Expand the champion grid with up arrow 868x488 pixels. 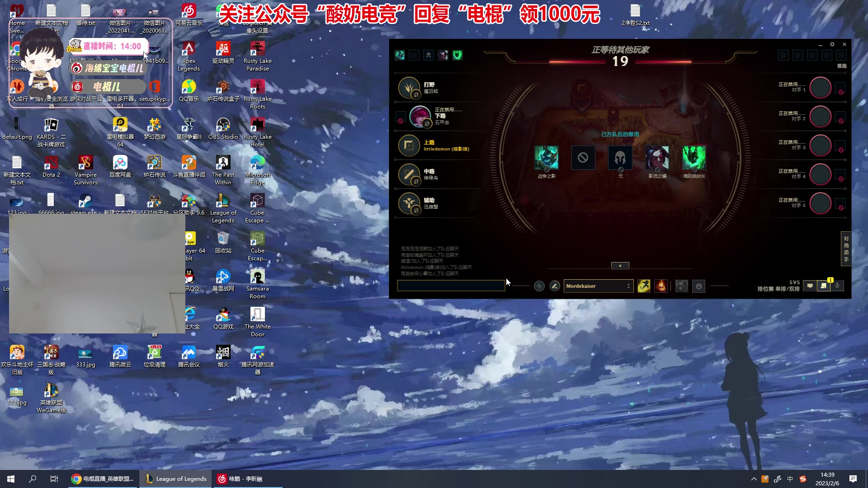[620, 266]
